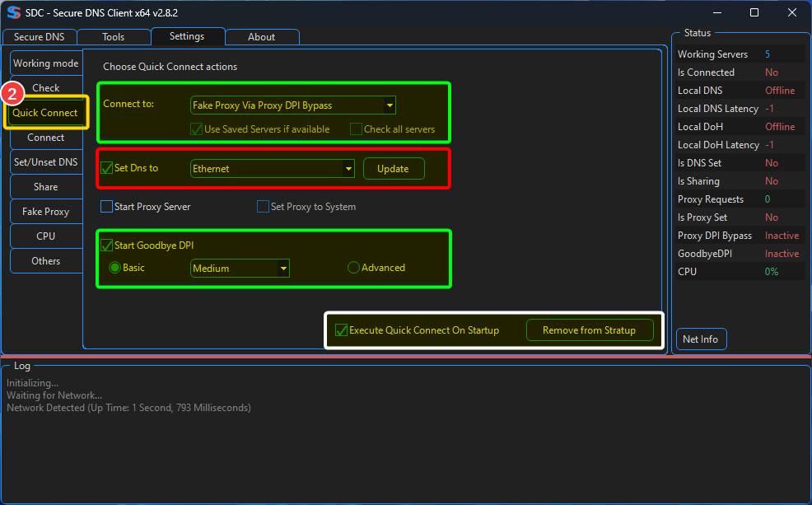Click Choose Quick Connect actions heading
The height and width of the screenshot is (505, 812).
(x=170, y=67)
